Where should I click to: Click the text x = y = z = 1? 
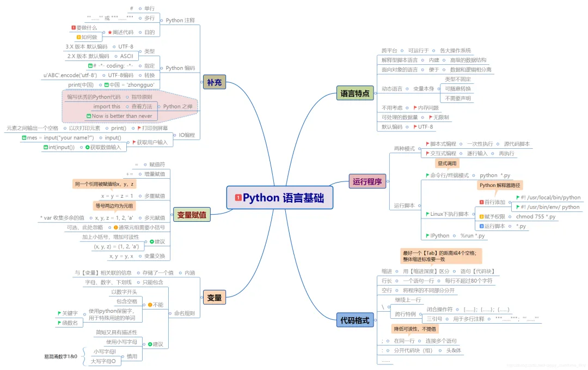(x=117, y=196)
